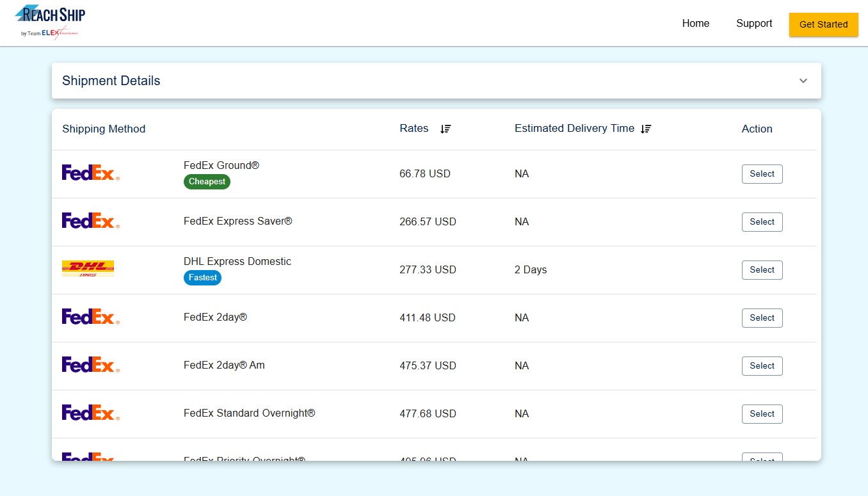Sort by Estimated Delivery Time icon
The image size is (868, 496).
click(x=646, y=129)
